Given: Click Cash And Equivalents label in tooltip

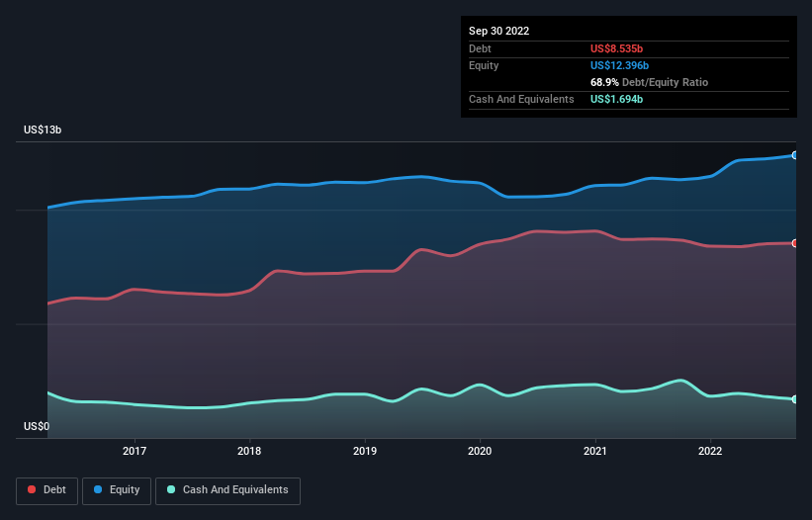Looking at the screenshot, I should pyautogui.click(x=521, y=99).
